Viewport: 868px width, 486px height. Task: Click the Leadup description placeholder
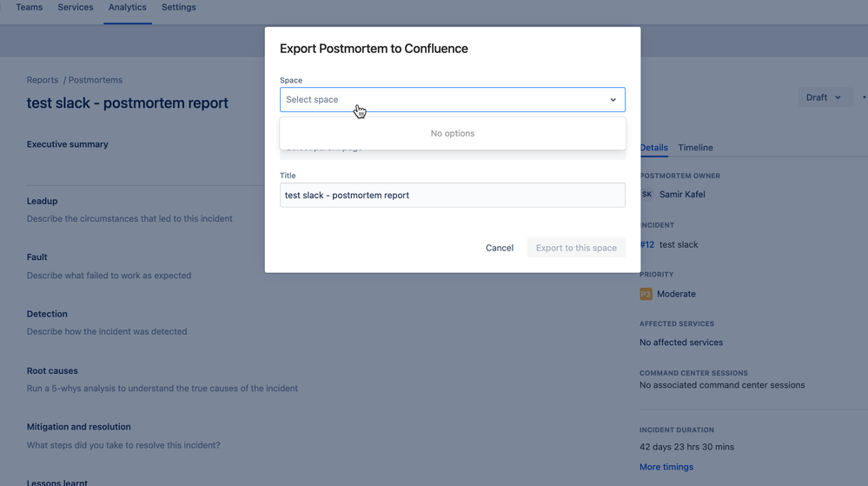(129, 219)
